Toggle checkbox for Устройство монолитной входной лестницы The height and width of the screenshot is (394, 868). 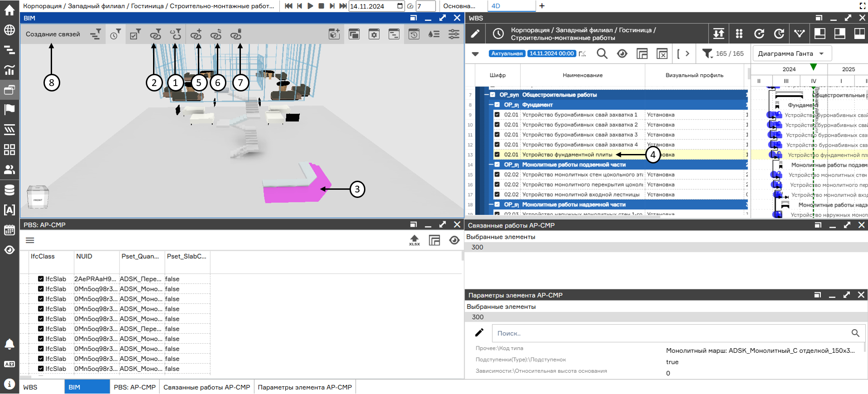497,195
